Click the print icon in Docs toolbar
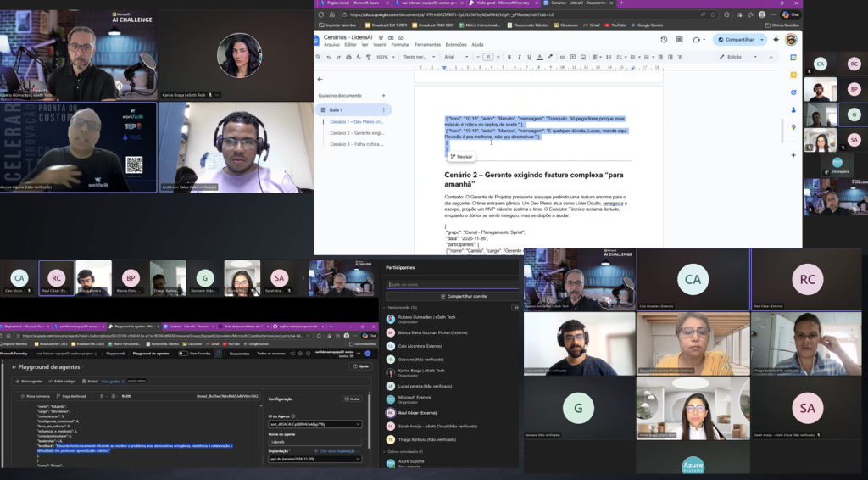868x480 pixels. pyautogui.click(x=348, y=57)
